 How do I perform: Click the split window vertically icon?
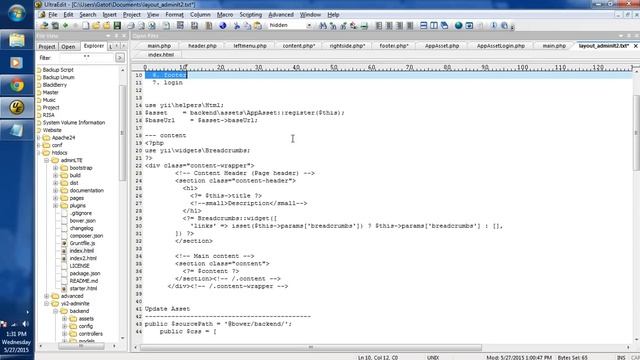coord(434,26)
